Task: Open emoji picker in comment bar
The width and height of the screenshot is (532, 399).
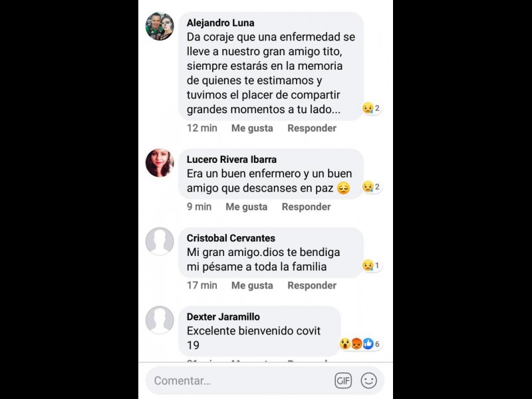Action: click(x=369, y=380)
